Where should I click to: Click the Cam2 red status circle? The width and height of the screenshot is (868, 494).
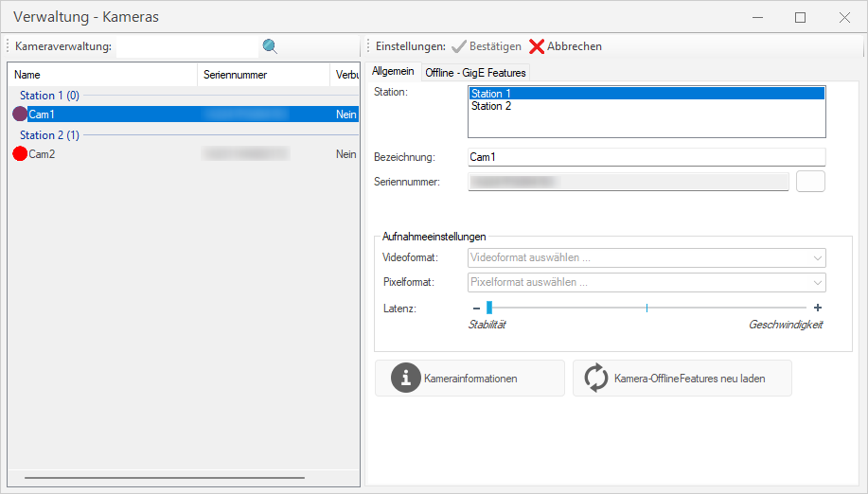click(x=20, y=153)
